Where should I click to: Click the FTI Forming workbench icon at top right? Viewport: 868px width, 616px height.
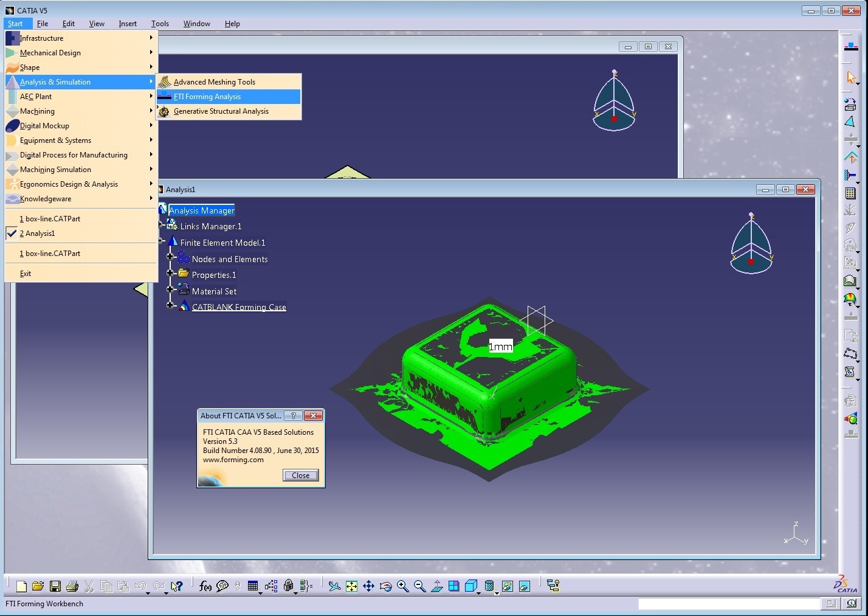tap(851, 47)
